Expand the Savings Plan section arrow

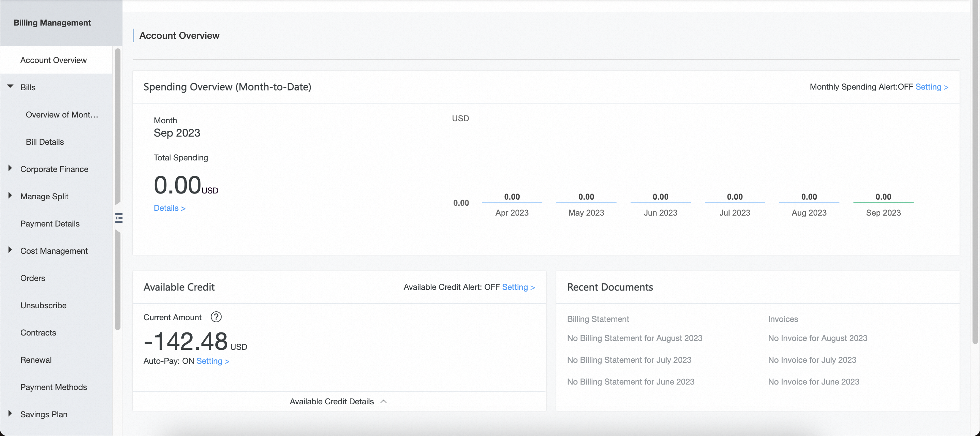point(10,414)
